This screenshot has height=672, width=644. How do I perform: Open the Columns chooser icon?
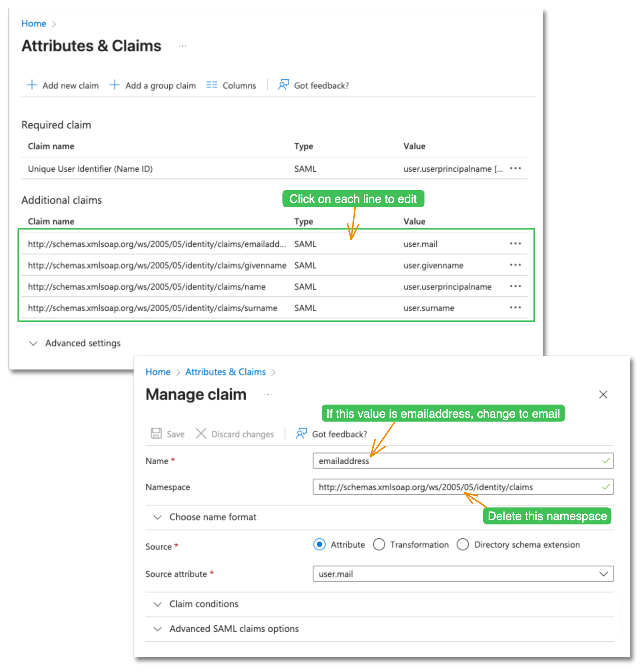pos(211,85)
